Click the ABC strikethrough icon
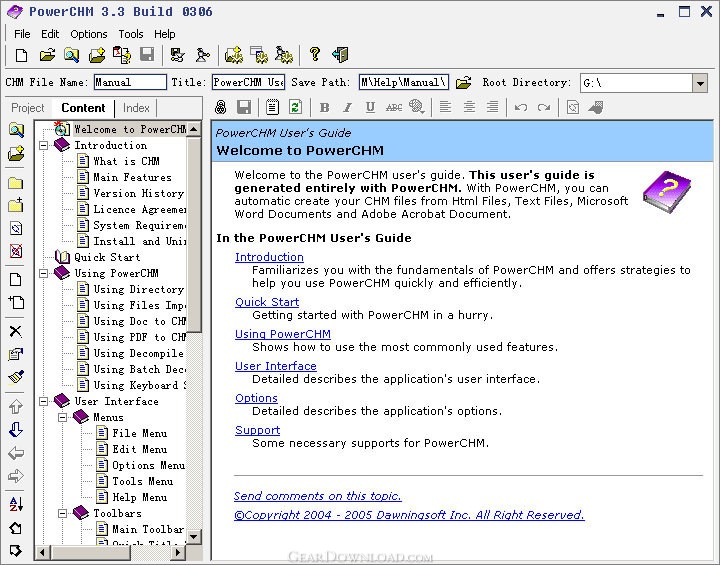Viewport: 720px width, 565px height. point(394,108)
